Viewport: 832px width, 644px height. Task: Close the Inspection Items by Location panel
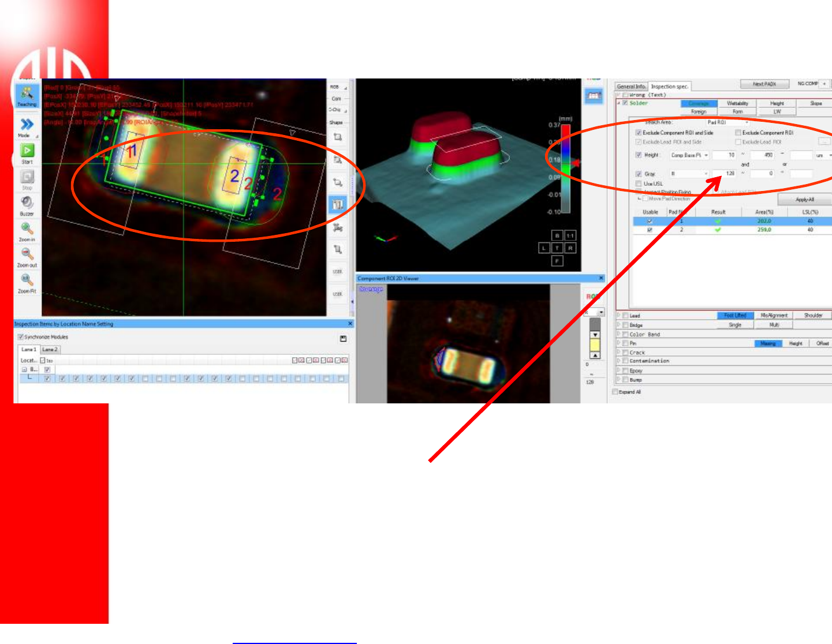click(350, 324)
